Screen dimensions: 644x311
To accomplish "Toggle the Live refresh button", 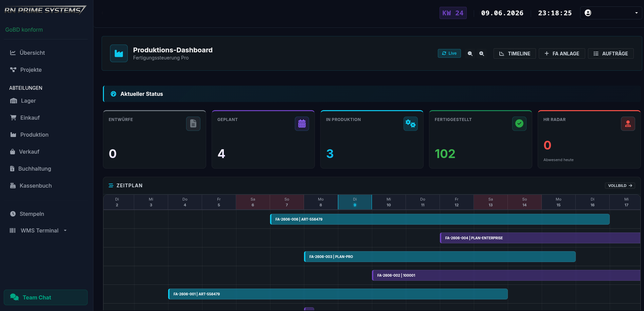I will coord(449,53).
